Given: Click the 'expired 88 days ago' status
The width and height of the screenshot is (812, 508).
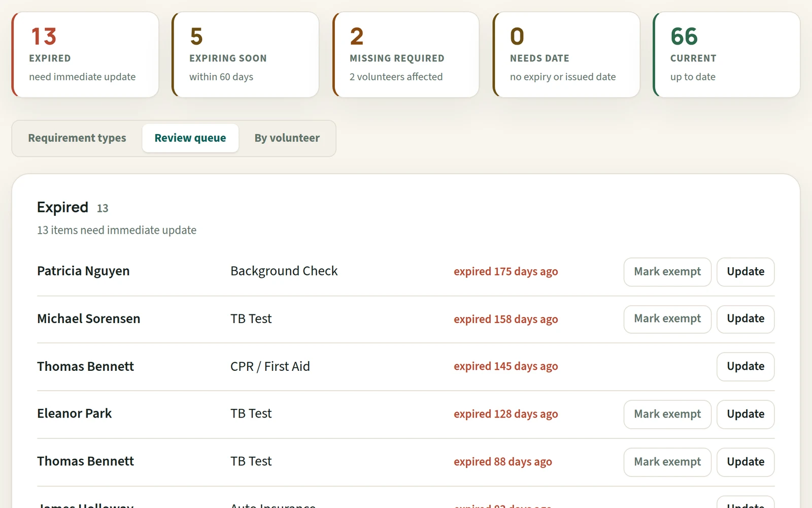Looking at the screenshot, I should click(503, 462).
